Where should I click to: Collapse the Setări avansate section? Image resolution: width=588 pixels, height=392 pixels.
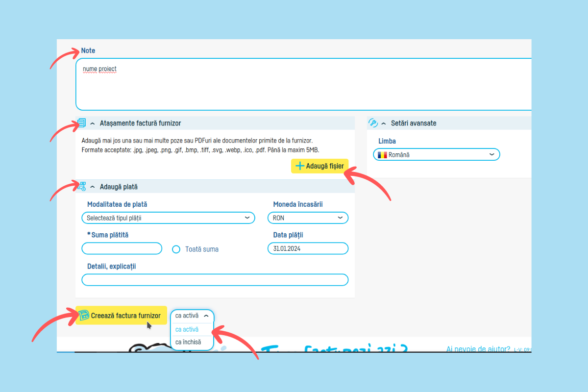coord(384,123)
